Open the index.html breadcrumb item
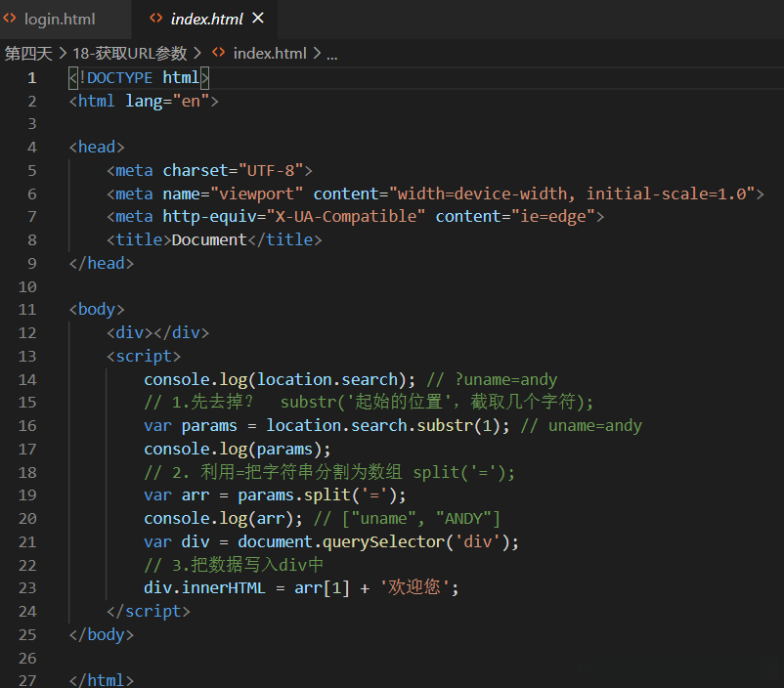Viewport: 784px width, 688px height. pyautogui.click(x=269, y=53)
